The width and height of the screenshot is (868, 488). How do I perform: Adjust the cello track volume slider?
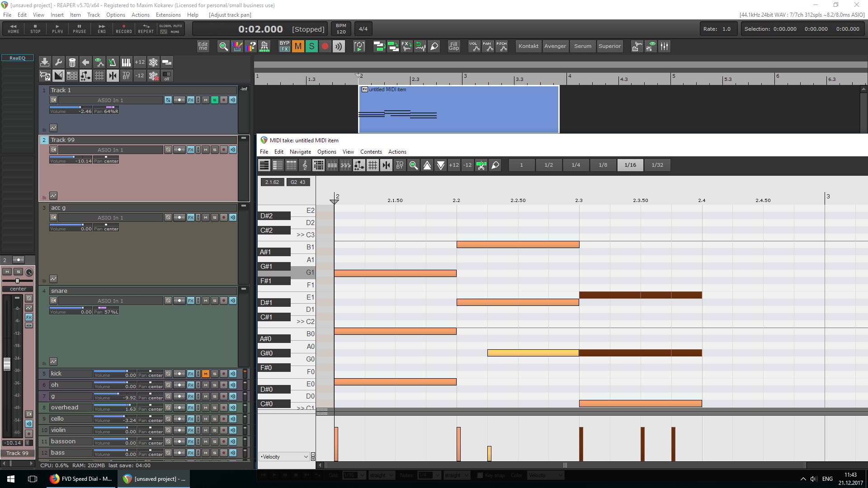coord(124,417)
